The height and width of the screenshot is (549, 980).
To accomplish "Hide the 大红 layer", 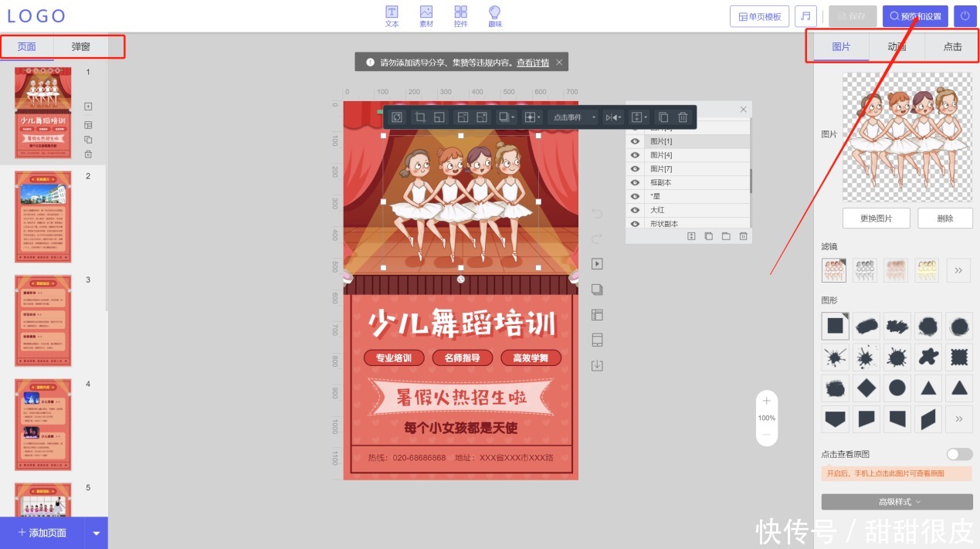I will click(634, 209).
